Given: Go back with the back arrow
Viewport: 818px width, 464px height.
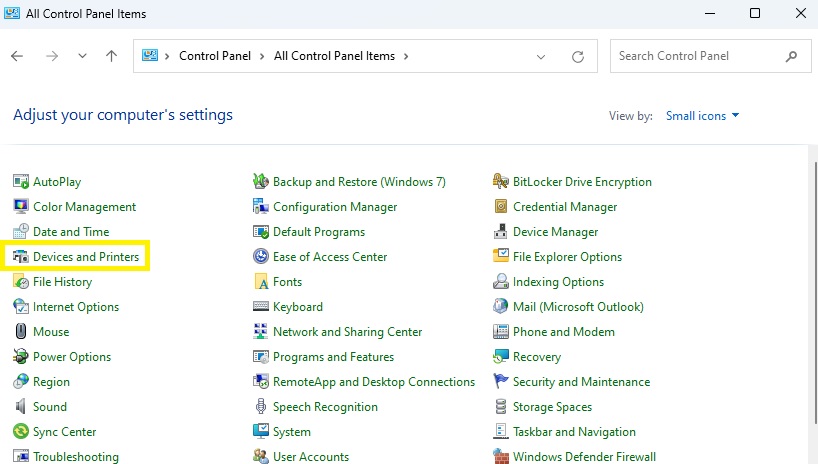Looking at the screenshot, I should [17, 56].
